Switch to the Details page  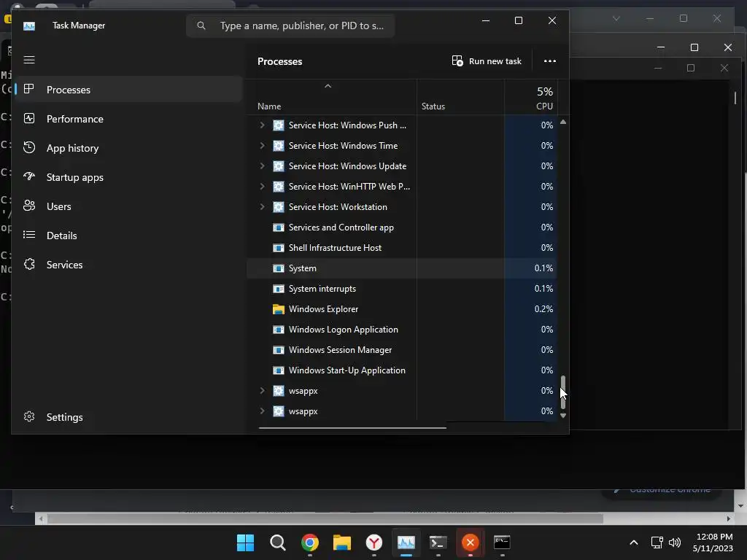(x=128, y=236)
